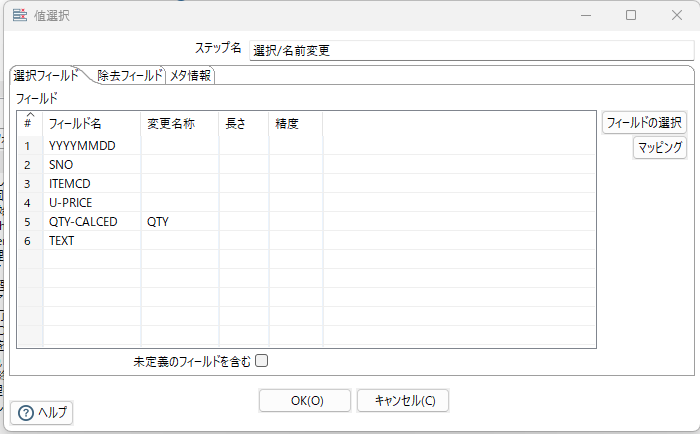The width and height of the screenshot is (700, 434).
Task: Select row number 4
Action: tap(30, 203)
